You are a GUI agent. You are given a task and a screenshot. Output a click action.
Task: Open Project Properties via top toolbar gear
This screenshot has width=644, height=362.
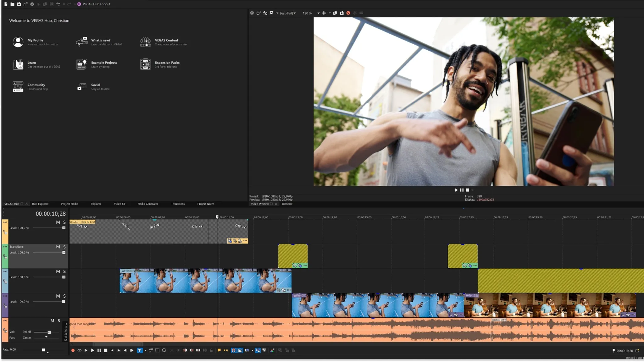click(32, 4)
